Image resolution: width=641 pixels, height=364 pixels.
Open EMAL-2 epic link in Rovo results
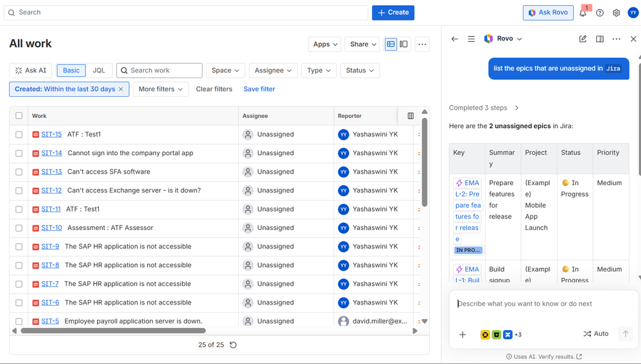468,211
